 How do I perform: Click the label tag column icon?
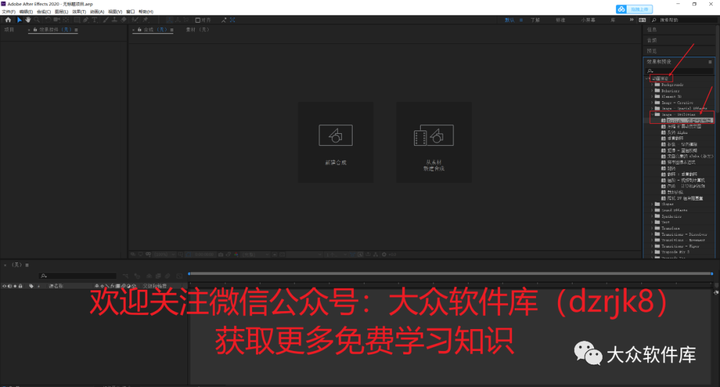pos(31,286)
